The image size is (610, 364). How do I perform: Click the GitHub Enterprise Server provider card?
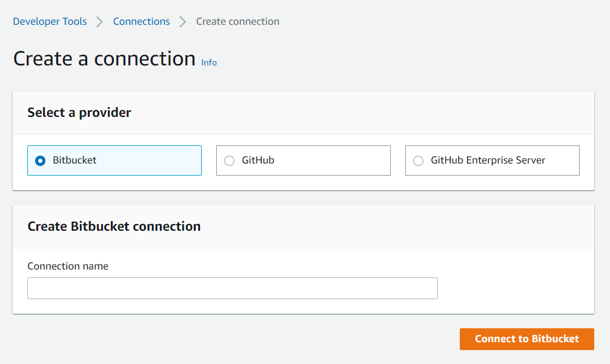click(x=492, y=160)
